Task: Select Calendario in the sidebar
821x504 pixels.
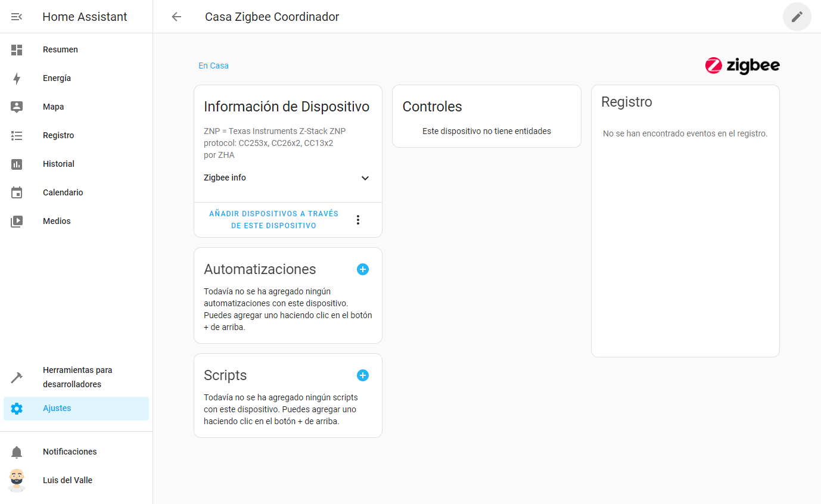Action: [63, 193]
